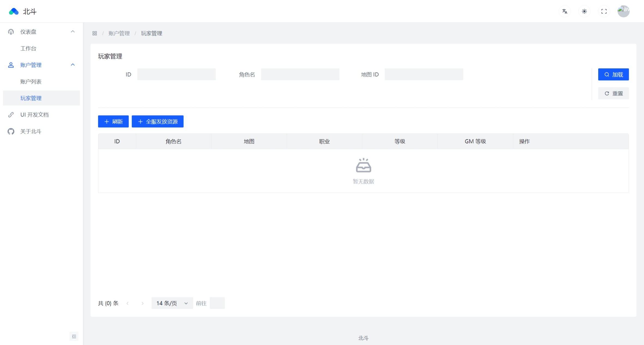
Task: Click the language translation icon
Action: point(565,11)
